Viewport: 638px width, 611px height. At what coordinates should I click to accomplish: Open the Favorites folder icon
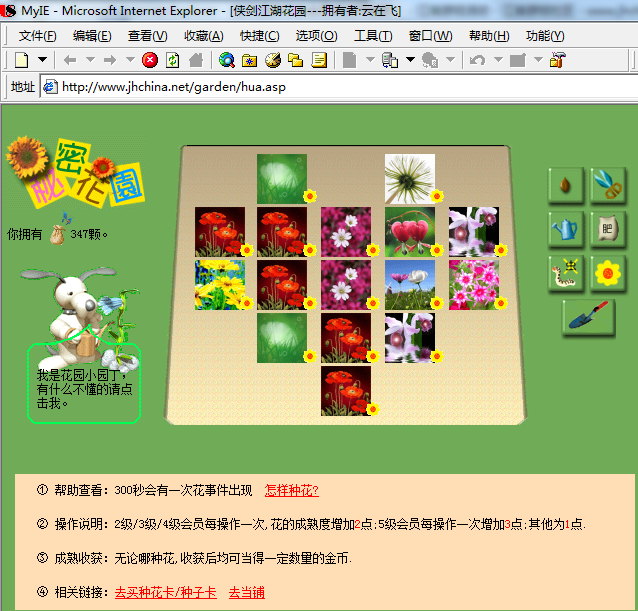coord(249,61)
